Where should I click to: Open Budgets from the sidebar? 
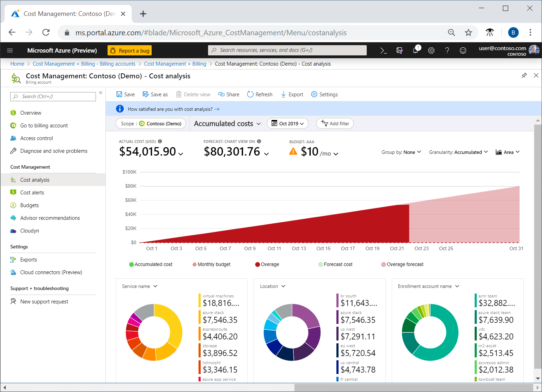(x=29, y=205)
